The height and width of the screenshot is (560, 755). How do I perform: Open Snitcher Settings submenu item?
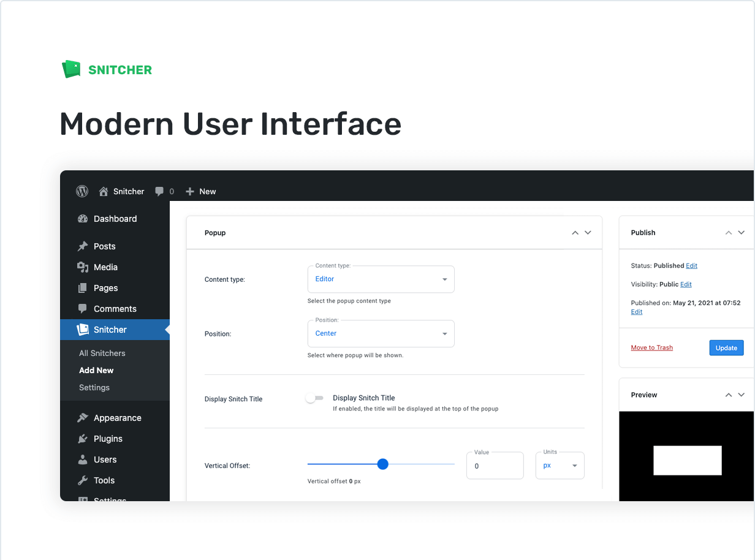tap(94, 387)
